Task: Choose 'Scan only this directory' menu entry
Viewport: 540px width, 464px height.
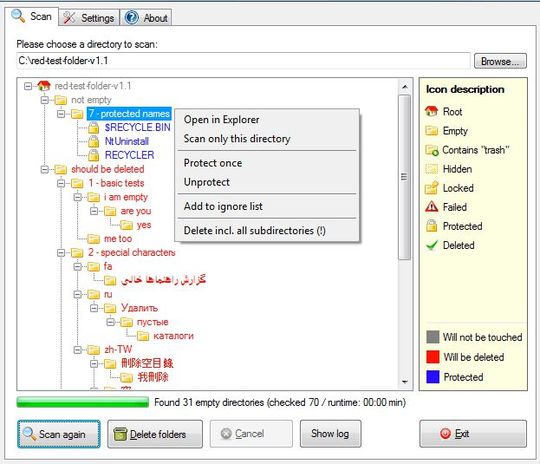Action: pos(267,138)
